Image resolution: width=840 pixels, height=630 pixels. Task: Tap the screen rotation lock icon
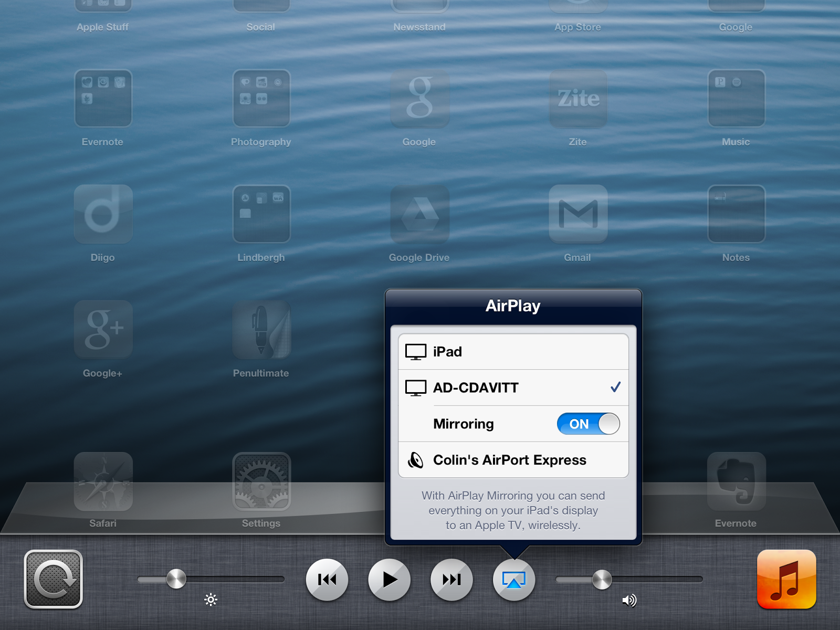[53, 579]
